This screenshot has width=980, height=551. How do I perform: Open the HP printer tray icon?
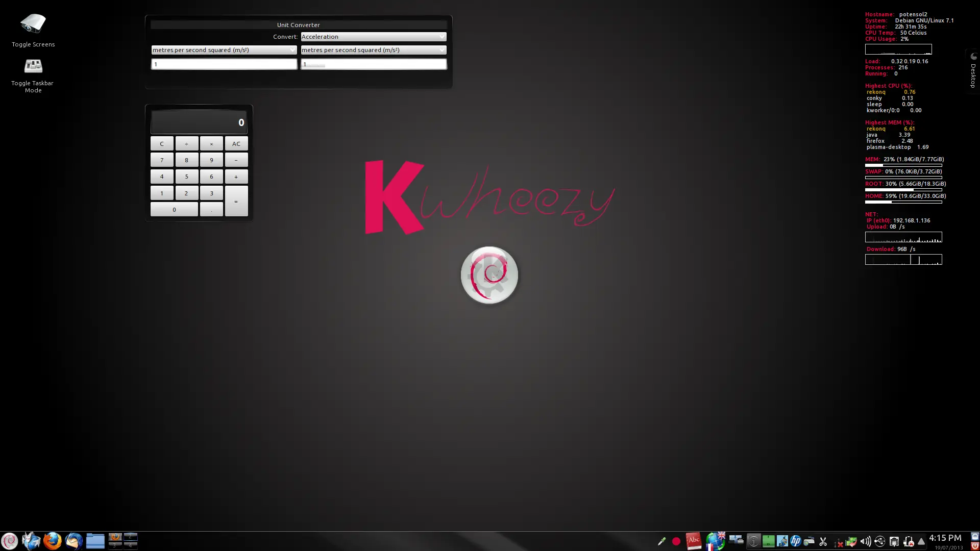click(796, 541)
